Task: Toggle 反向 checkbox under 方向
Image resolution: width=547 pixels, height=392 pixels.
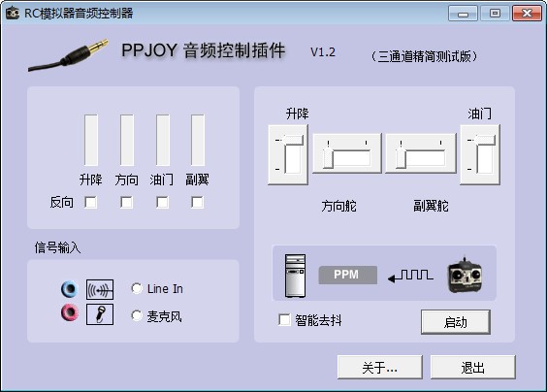Action: 126,202
